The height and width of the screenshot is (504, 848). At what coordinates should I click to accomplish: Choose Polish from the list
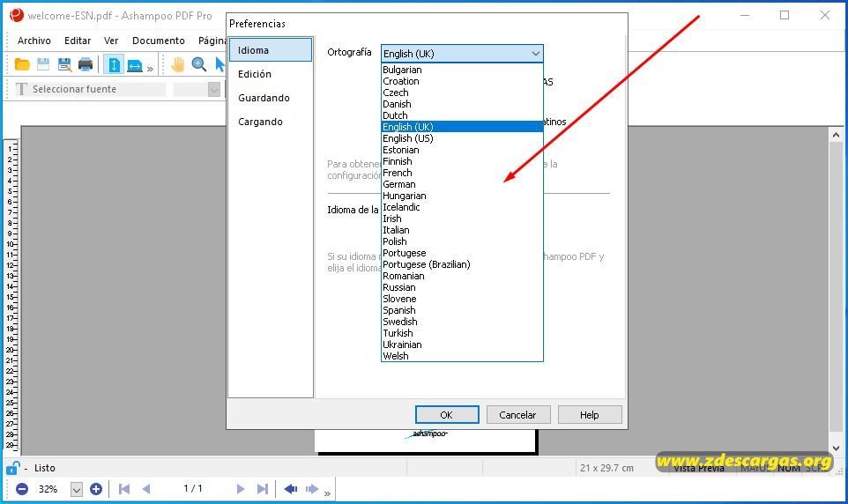pyautogui.click(x=462, y=241)
